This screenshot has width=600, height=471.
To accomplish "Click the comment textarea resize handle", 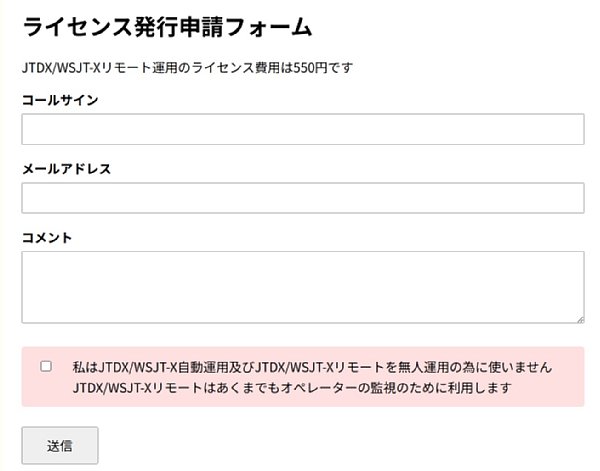I will tap(579, 318).
